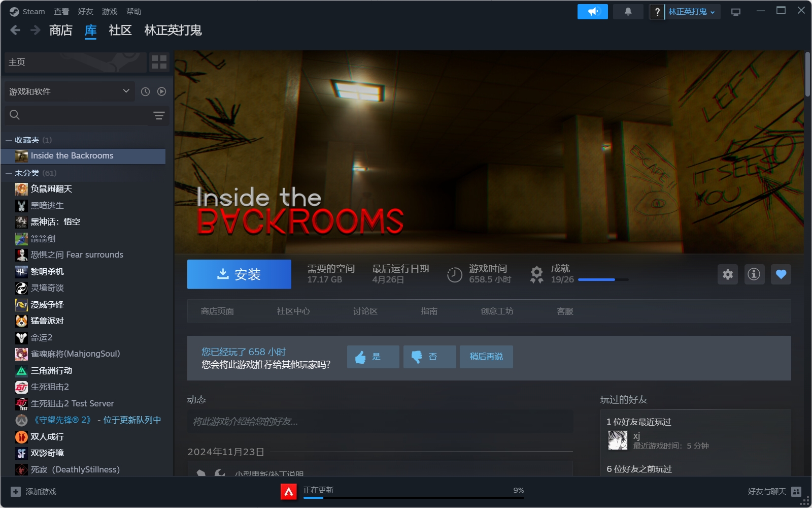Open the 帮助 menu

tap(134, 11)
